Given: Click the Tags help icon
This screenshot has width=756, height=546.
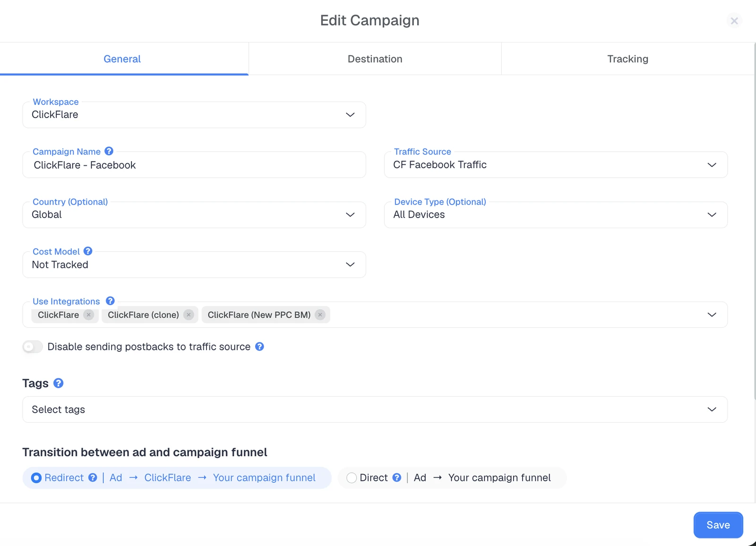Looking at the screenshot, I should [59, 383].
